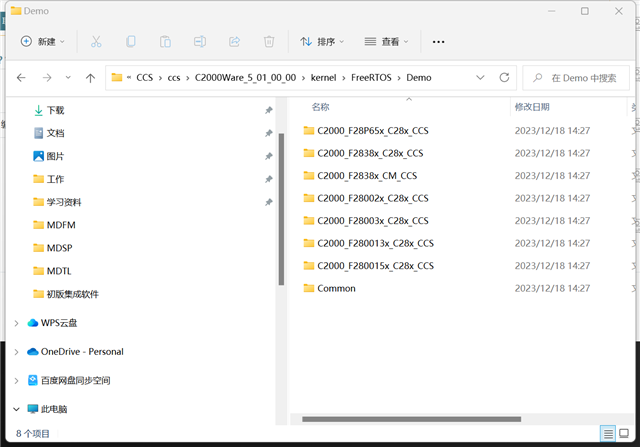Image resolution: width=640 pixels, height=447 pixels.
Task: Open the 新建 New dropdown
Action: [42, 42]
